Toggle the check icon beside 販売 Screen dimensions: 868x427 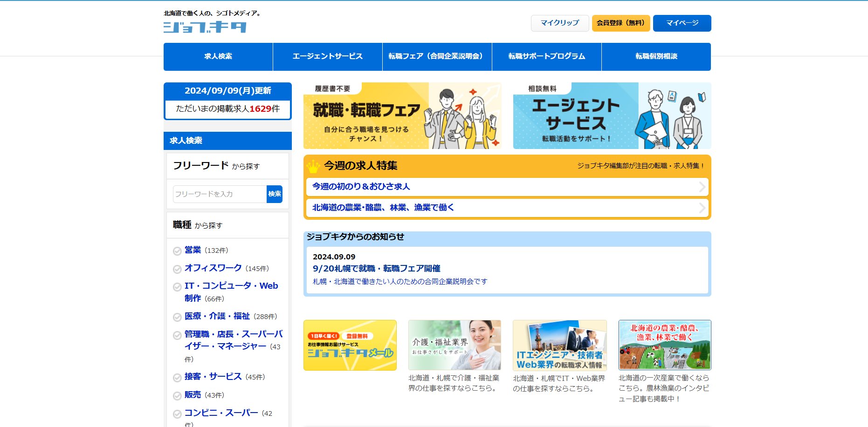(177, 396)
